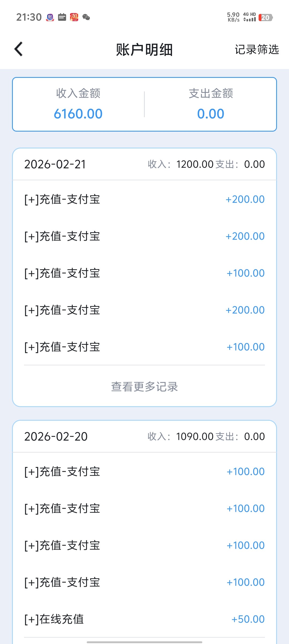
Task: Tap the bottom home gesture bar
Action: click(x=144, y=642)
